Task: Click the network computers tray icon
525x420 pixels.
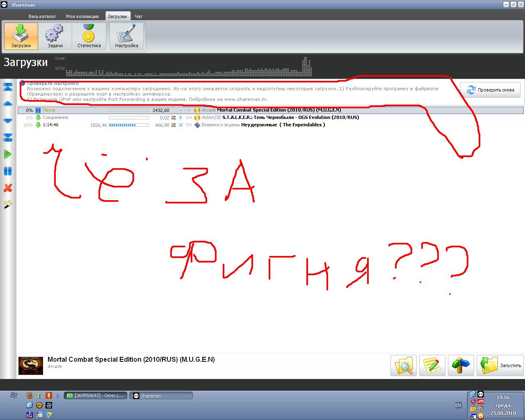Action: click(x=473, y=395)
